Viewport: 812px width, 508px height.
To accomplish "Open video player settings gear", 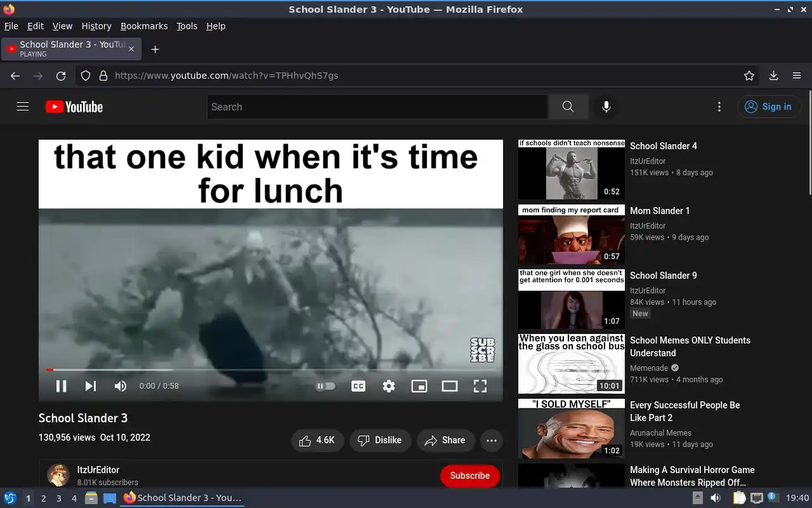I will tap(389, 386).
